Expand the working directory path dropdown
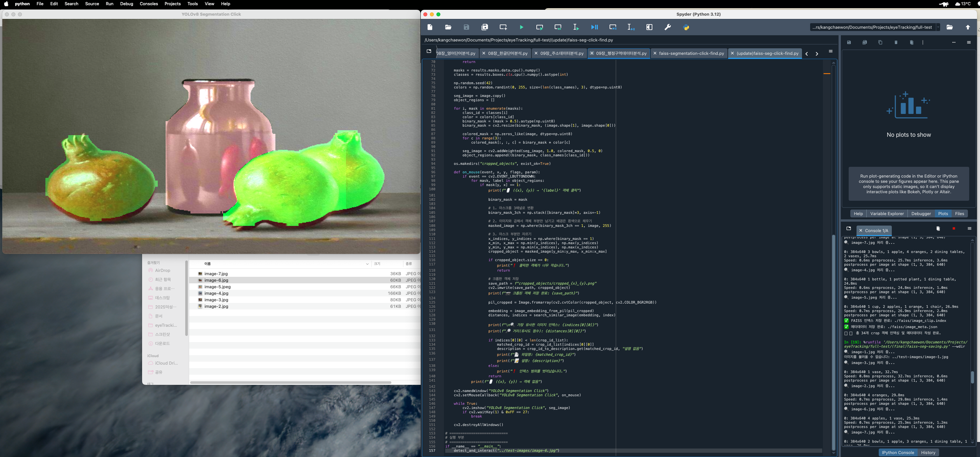 (938, 27)
